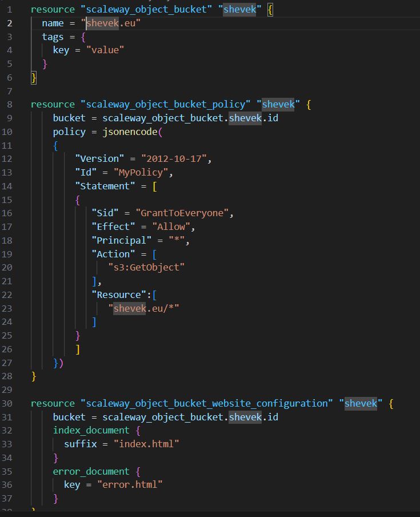Click the error_document block name
The image size is (420, 517).
click(x=91, y=471)
